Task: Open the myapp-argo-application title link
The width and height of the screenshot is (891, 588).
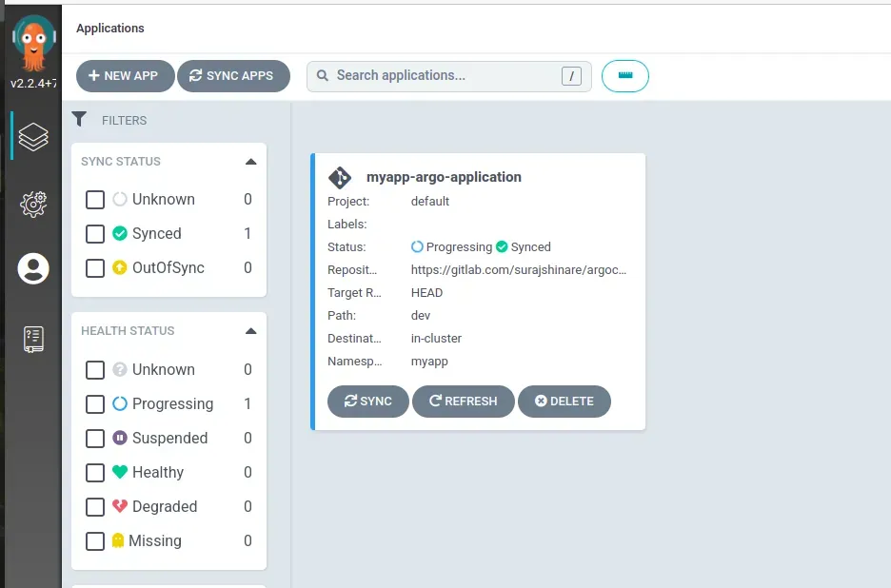Action: 444,177
